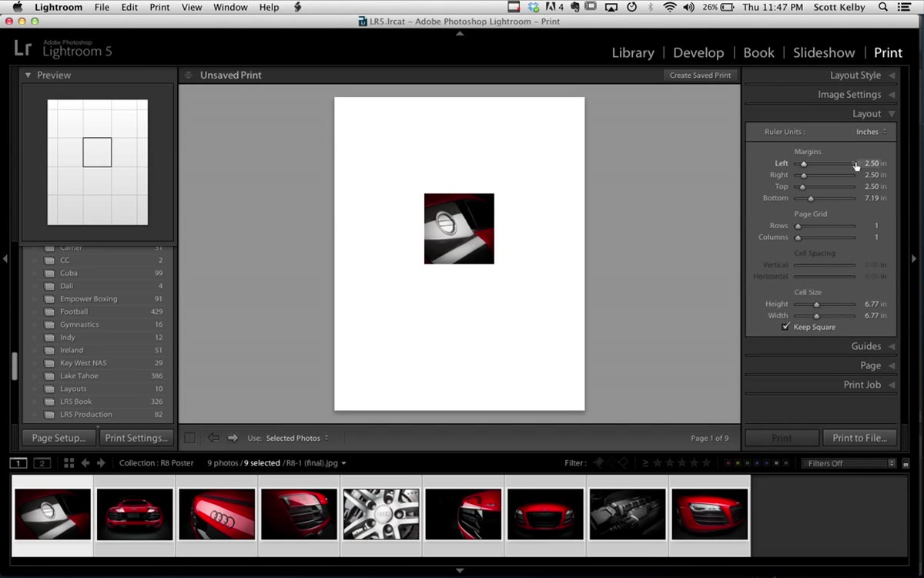
Task: Open the Time Machine menu bar icon
Action: tap(631, 7)
